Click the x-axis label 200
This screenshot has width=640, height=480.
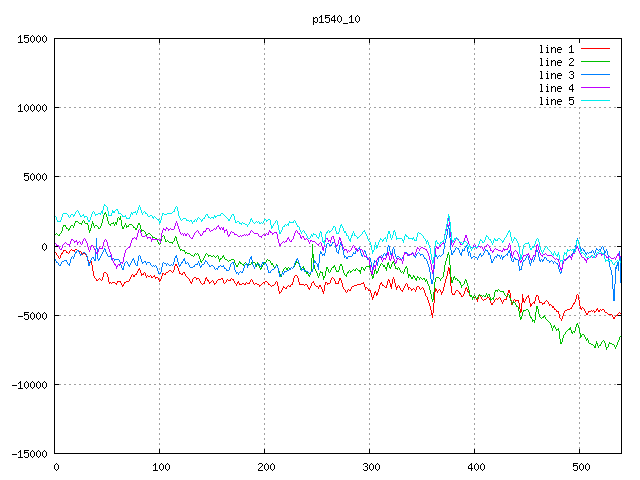[266, 467]
